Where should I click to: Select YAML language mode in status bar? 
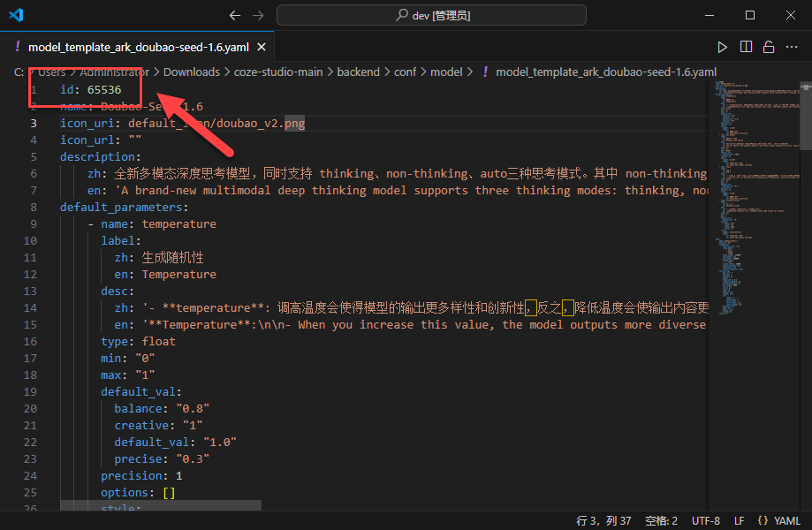(x=778, y=520)
